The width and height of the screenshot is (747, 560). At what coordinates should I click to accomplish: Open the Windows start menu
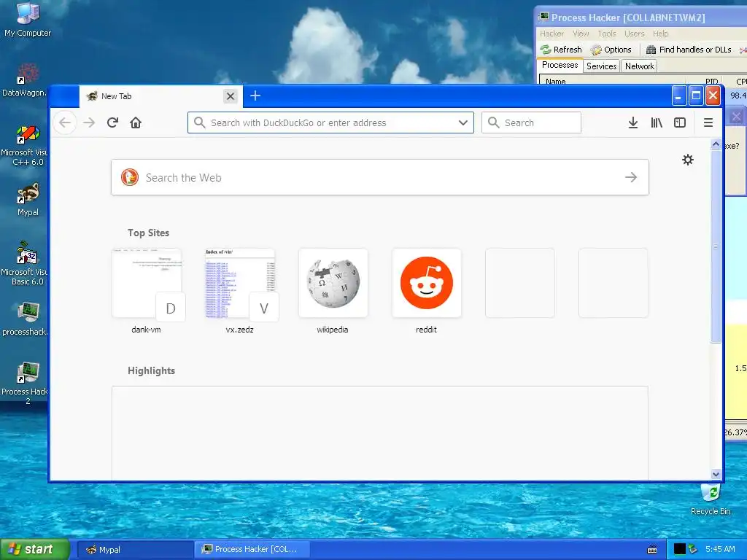pyautogui.click(x=34, y=549)
